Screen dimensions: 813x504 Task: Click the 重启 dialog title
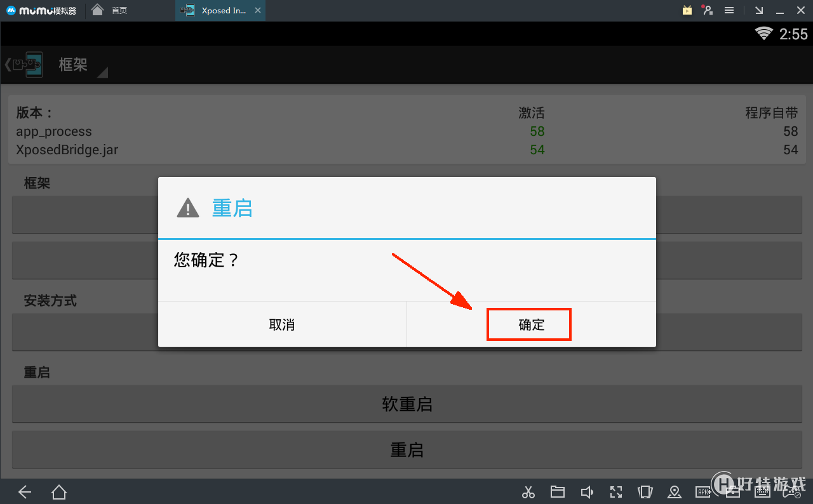tap(232, 208)
